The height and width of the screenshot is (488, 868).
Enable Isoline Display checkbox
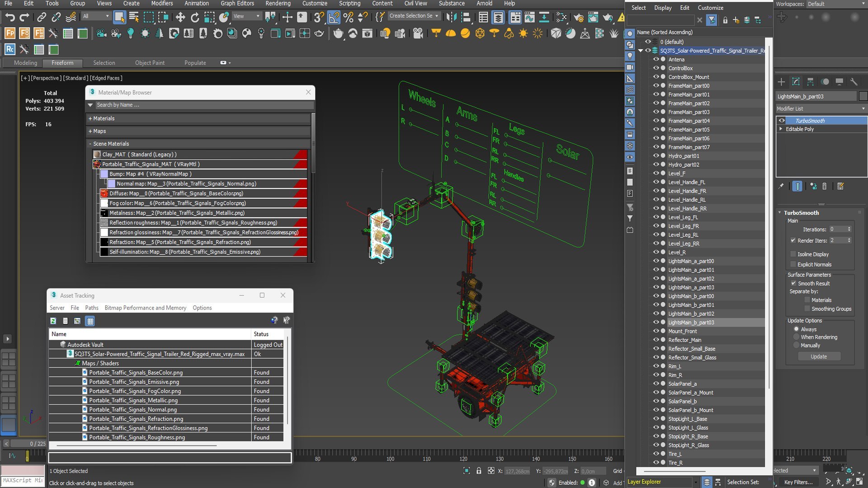coord(793,254)
